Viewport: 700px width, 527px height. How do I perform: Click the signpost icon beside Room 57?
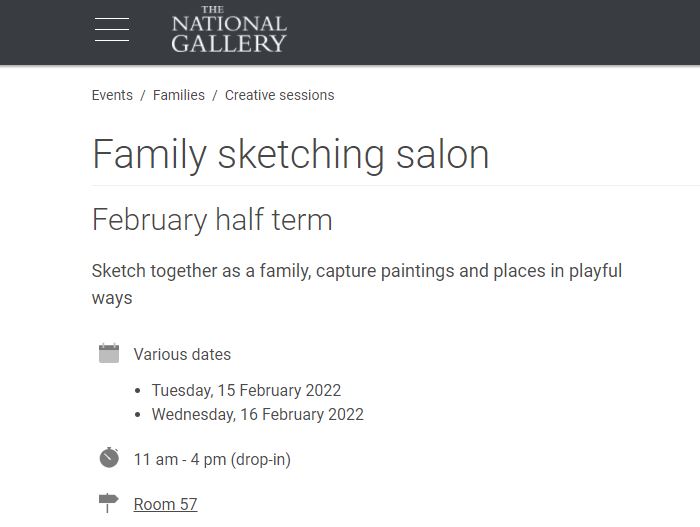click(108, 503)
